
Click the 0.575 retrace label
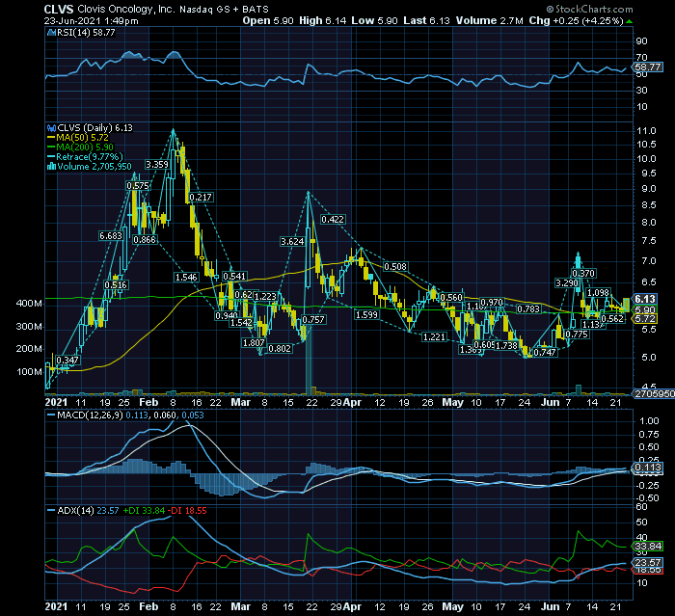click(138, 185)
